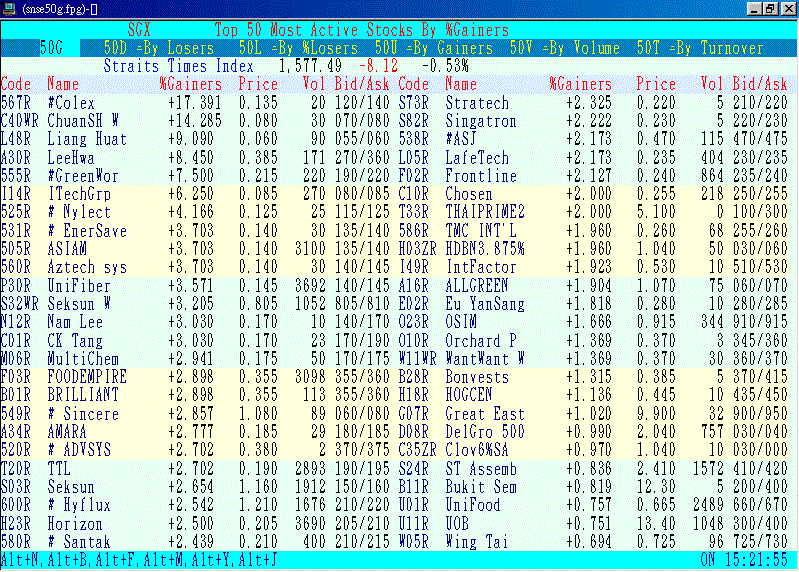Select the Liang Huat stock name
Viewport: 799px width, 572px height.
click(87, 139)
